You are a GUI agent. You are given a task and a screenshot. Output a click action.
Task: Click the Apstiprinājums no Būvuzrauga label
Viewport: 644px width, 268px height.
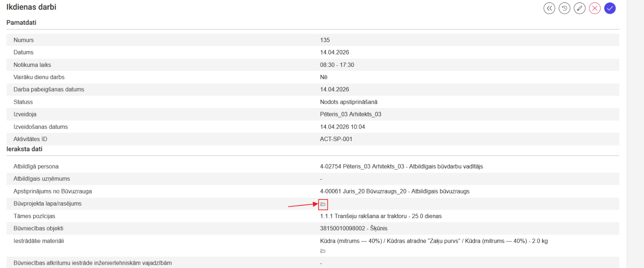(53, 191)
